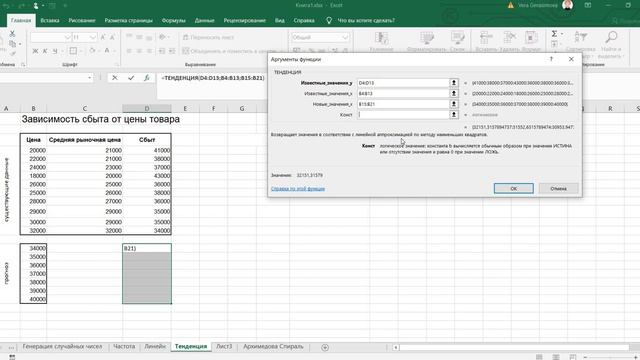Cut selection with the scissors icon
The image size is (640, 360).
click(x=12, y=34)
